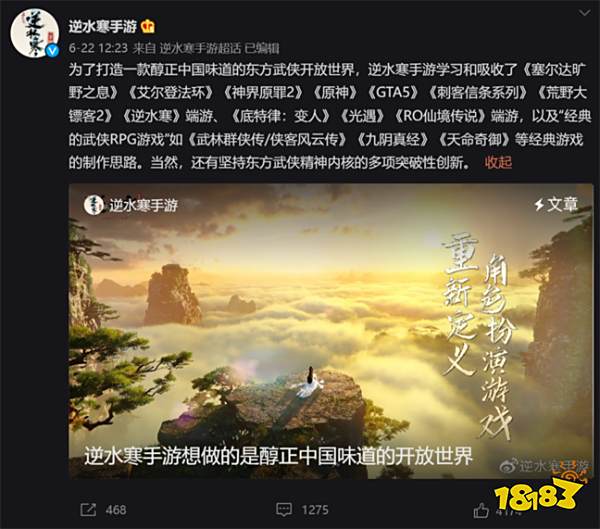Collapse the post with 收起
The image size is (600, 529).
498,162
